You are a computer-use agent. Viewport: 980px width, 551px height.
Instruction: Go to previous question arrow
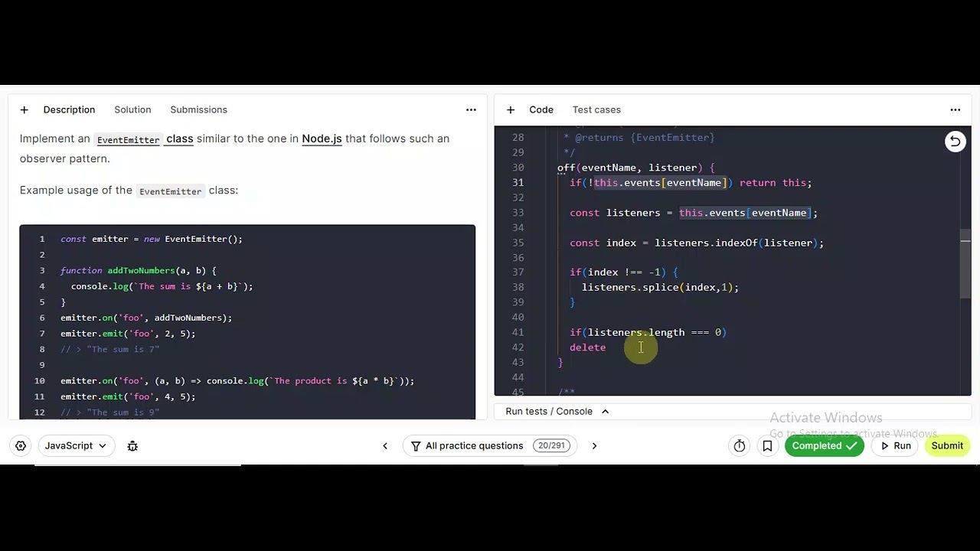[x=385, y=445]
